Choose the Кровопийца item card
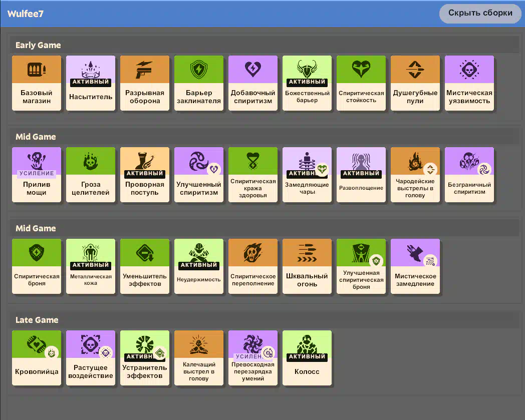525x420 pixels. [x=37, y=357]
